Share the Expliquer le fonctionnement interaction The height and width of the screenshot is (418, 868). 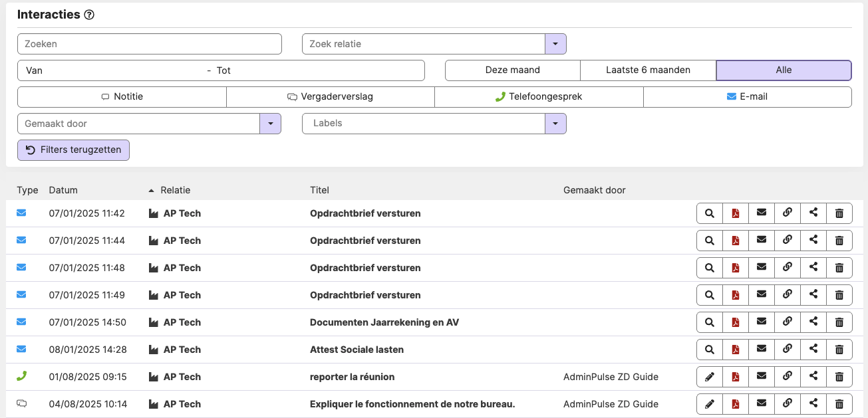pos(813,404)
